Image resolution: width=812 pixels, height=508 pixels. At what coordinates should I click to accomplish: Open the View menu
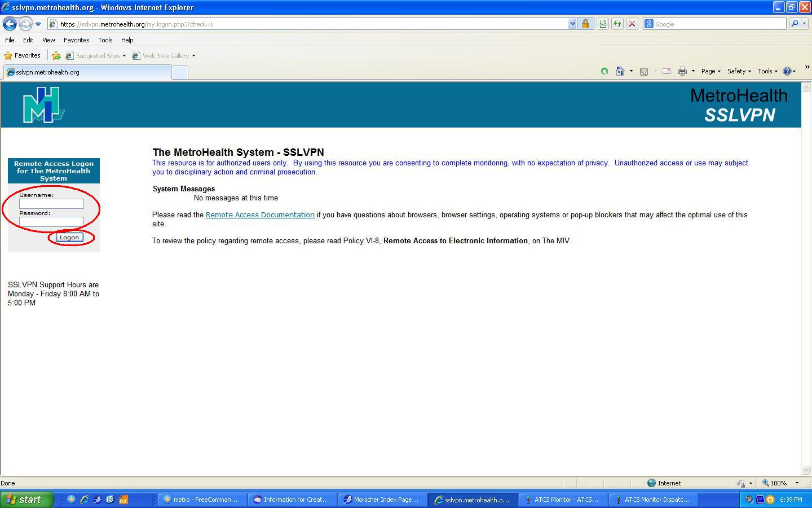(48, 40)
